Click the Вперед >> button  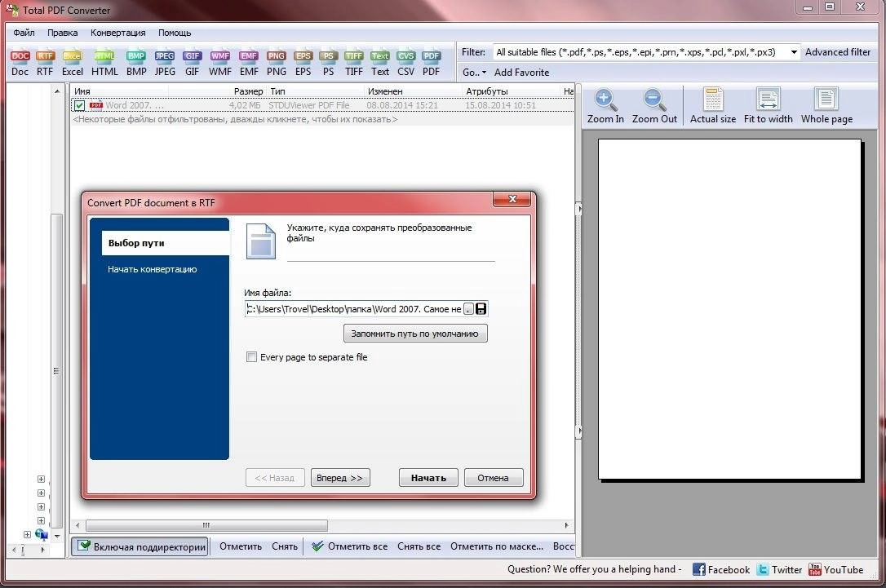(x=340, y=478)
